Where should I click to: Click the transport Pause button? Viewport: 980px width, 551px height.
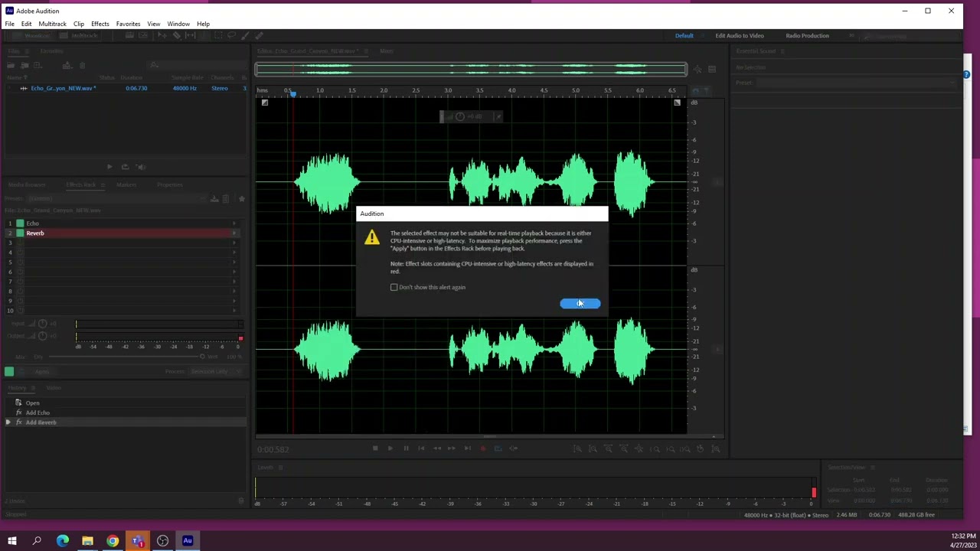point(406,448)
